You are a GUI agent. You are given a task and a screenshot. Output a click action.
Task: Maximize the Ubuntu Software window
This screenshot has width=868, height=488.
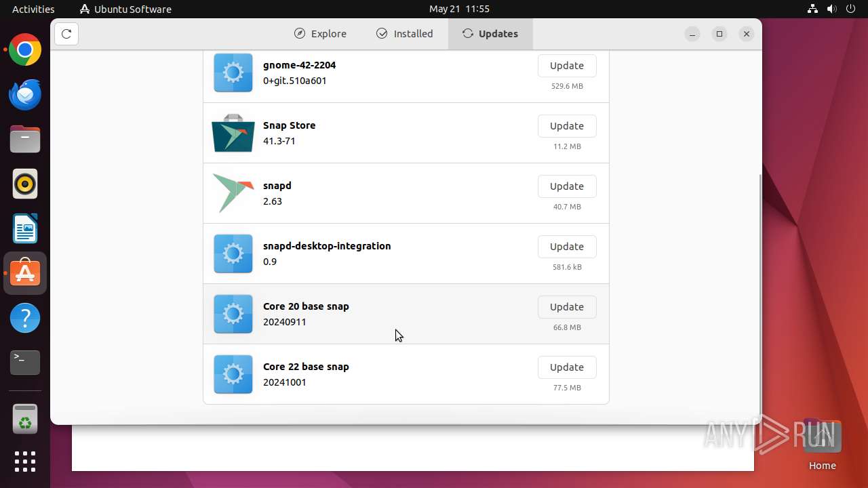[719, 34]
